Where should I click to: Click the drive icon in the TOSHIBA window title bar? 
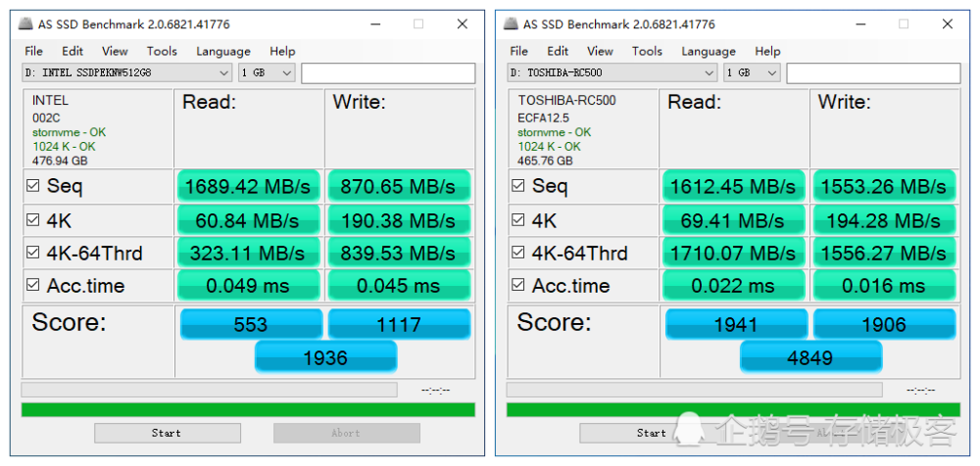click(511, 24)
